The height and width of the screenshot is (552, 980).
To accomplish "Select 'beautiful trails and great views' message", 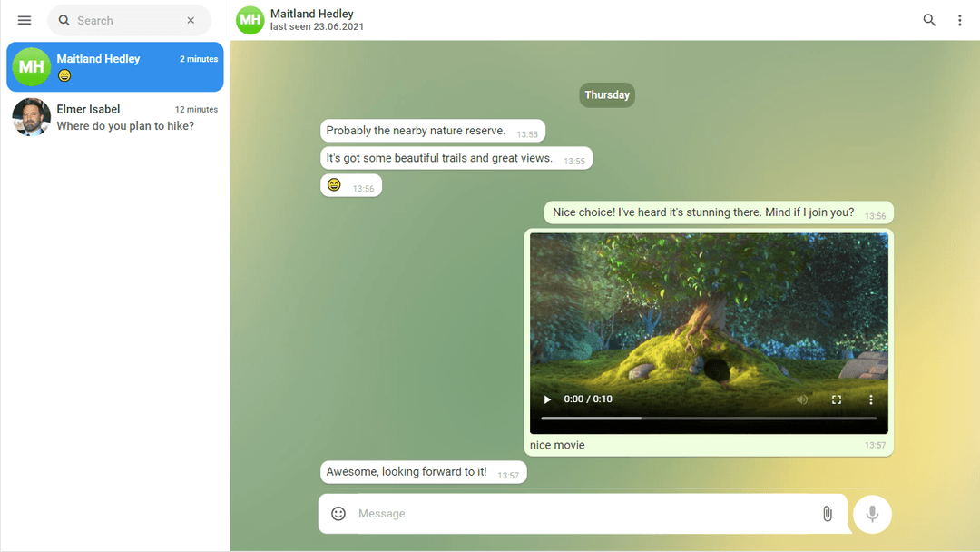I will tap(456, 158).
